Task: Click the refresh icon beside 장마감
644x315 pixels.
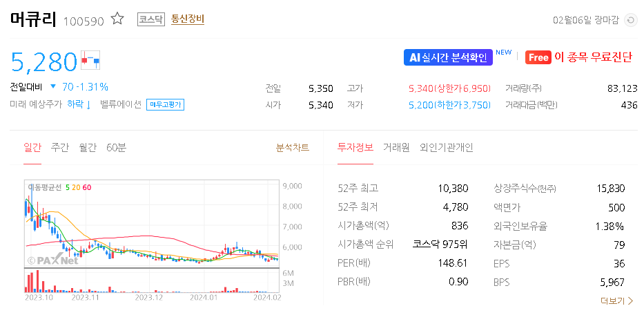Action: [630, 20]
